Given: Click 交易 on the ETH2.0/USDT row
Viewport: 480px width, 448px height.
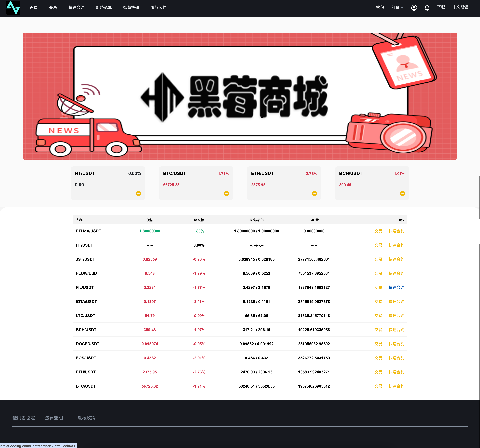Looking at the screenshot, I should (378, 231).
